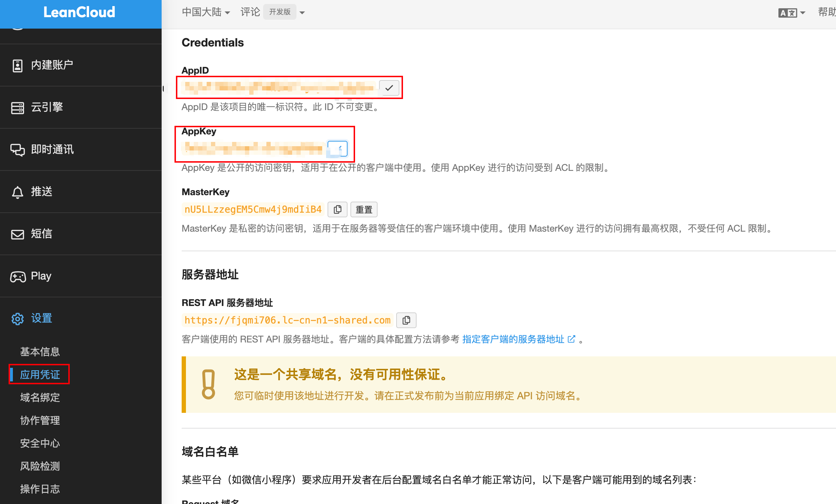Copy the MasterKey value
The image size is (836, 504).
pos(338,209)
